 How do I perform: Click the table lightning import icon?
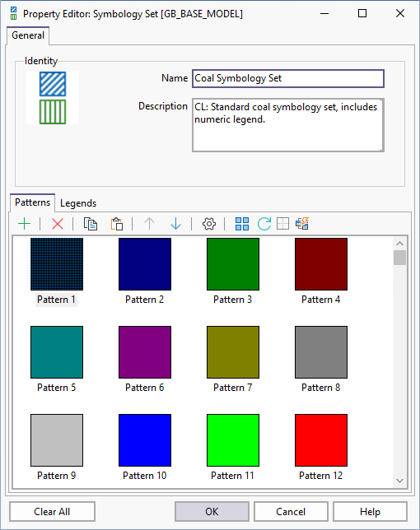point(302,224)
